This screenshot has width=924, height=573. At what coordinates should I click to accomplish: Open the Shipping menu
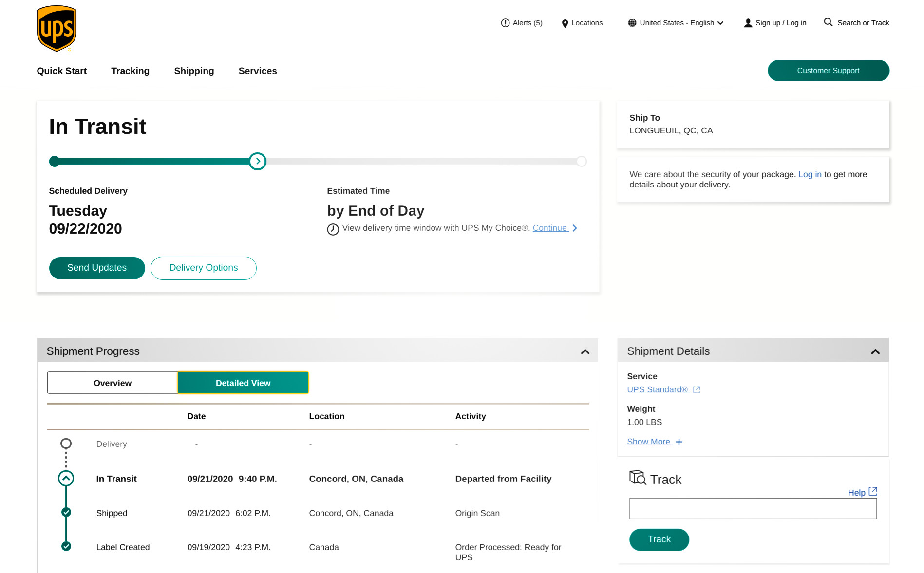pyautogui.click(x=194, y=71)
